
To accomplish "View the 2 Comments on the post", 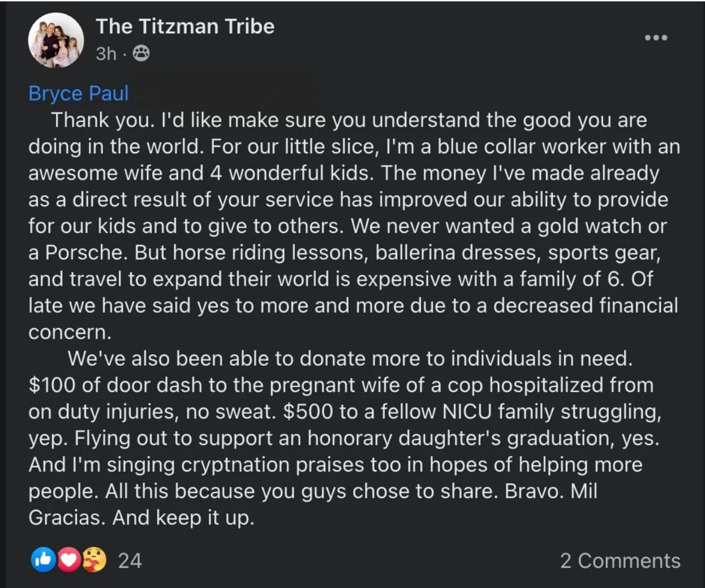I will (x=620, y=560).
